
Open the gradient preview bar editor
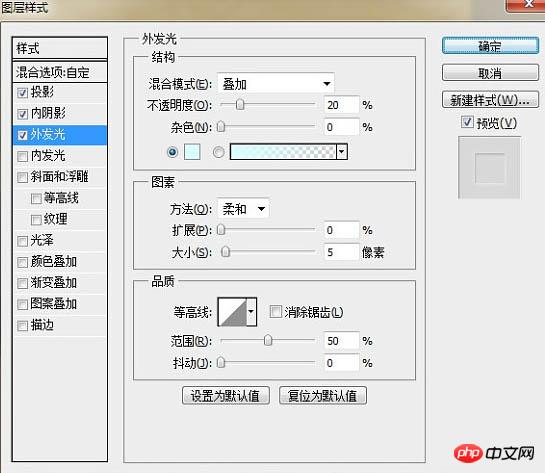283,152
